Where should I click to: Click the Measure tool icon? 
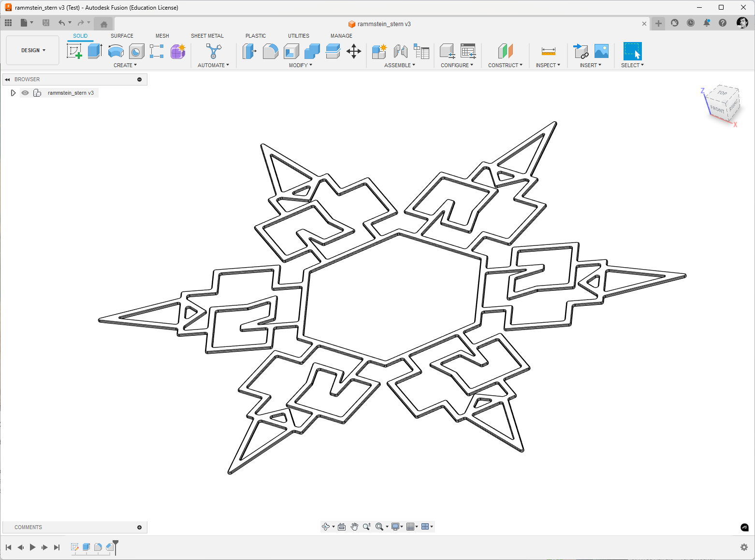(548, 51)
